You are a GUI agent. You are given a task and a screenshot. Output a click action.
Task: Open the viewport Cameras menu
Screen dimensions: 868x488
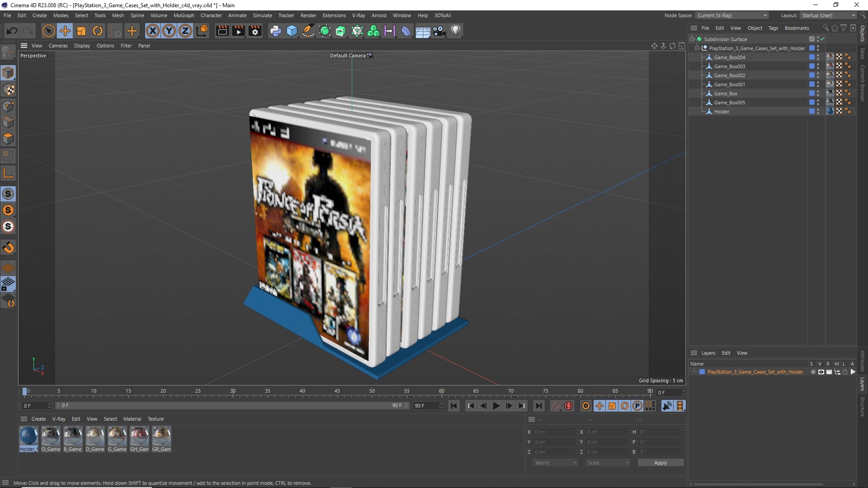58,46
